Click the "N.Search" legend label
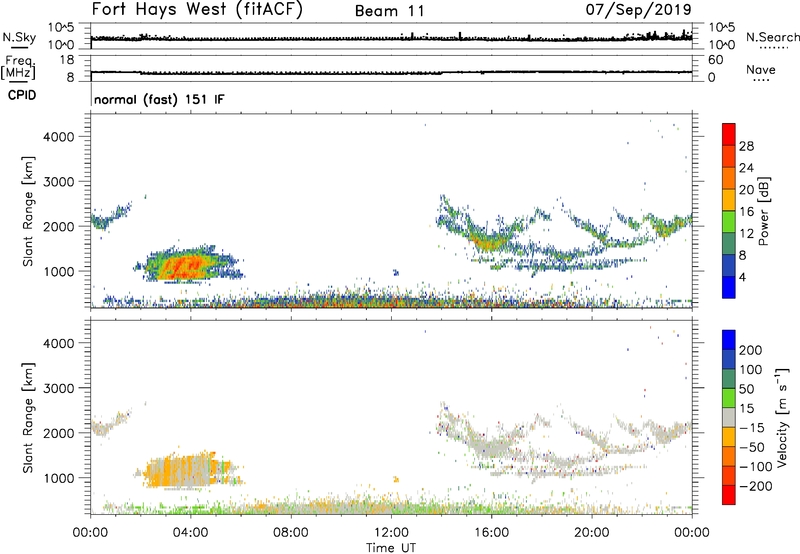The height and width of the screenshot is (554, 800). [772, 37]
